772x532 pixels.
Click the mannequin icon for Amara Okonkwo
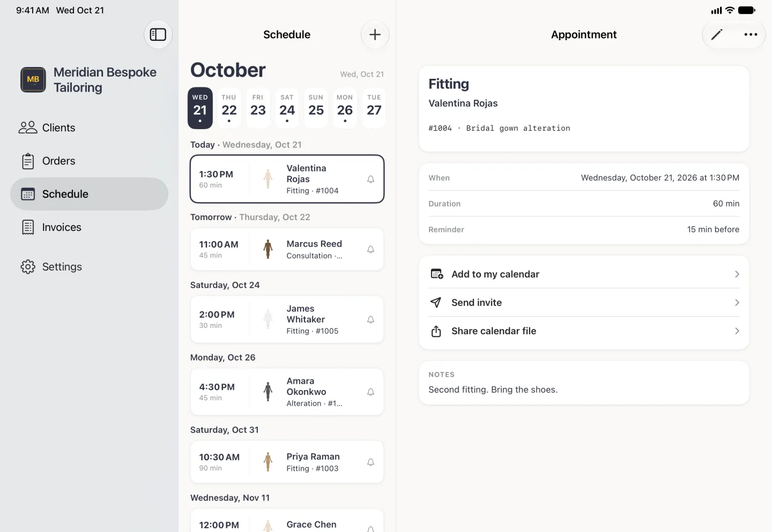point(268,392)
